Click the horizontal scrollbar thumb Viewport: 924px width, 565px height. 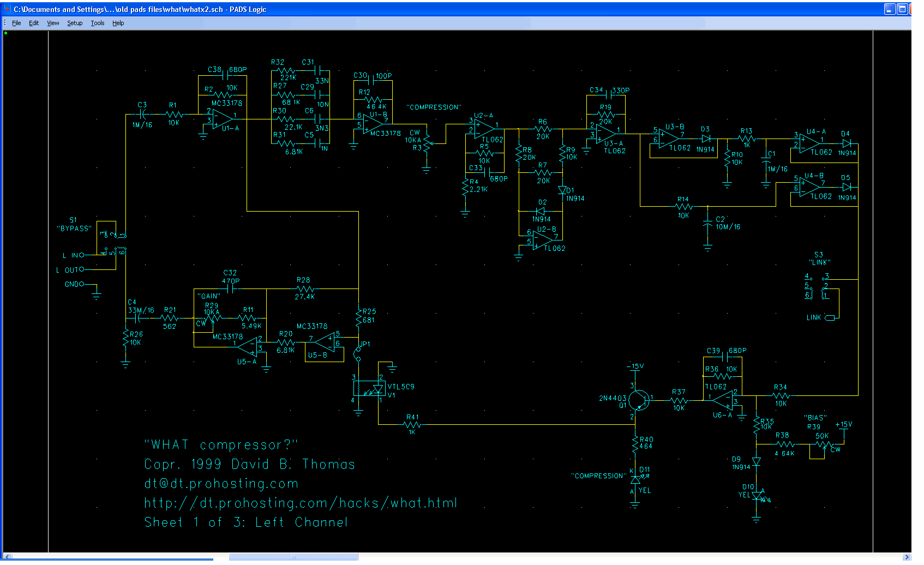(292, 557)
